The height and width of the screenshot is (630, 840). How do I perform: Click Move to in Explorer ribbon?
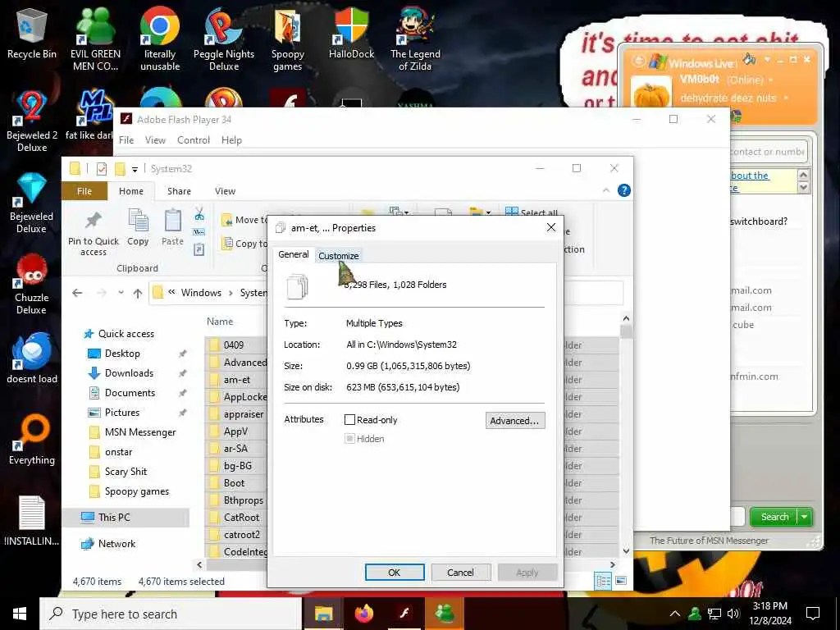[244, 220]
